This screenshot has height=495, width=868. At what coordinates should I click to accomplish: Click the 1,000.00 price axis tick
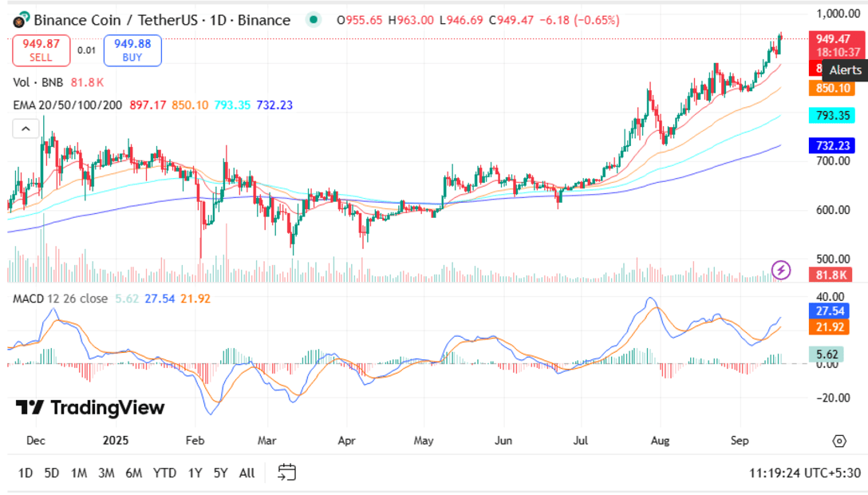point(838,14)
